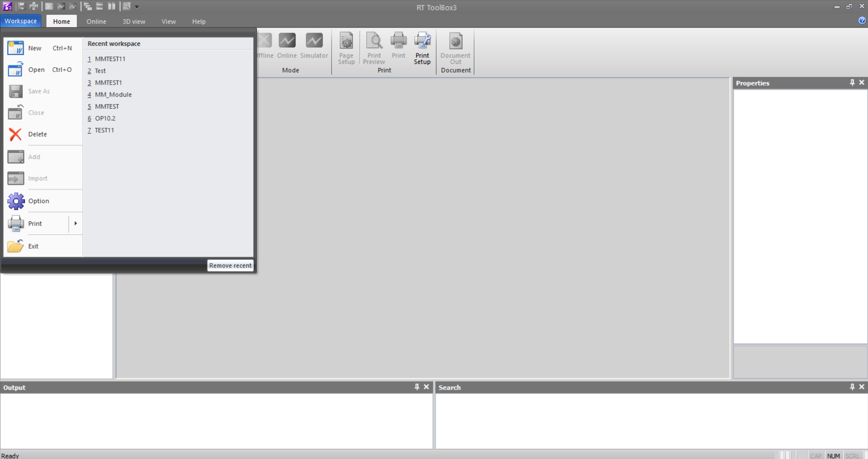The image size is (868, 459).
Task: Click the Simulator icon in the quick access toolbar
Action: point(72,6)
